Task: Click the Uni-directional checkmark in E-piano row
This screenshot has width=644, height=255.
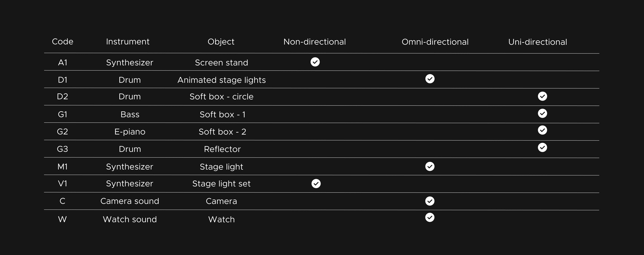Action: pos(542,130)
